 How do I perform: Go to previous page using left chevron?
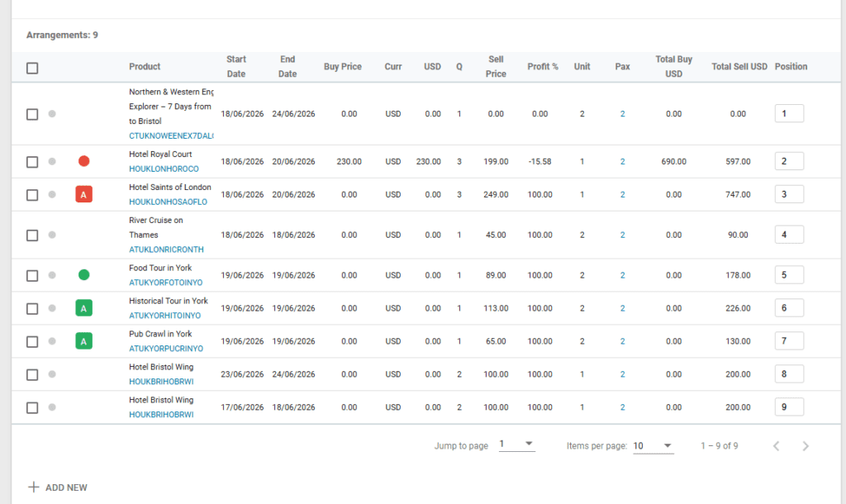776,446
